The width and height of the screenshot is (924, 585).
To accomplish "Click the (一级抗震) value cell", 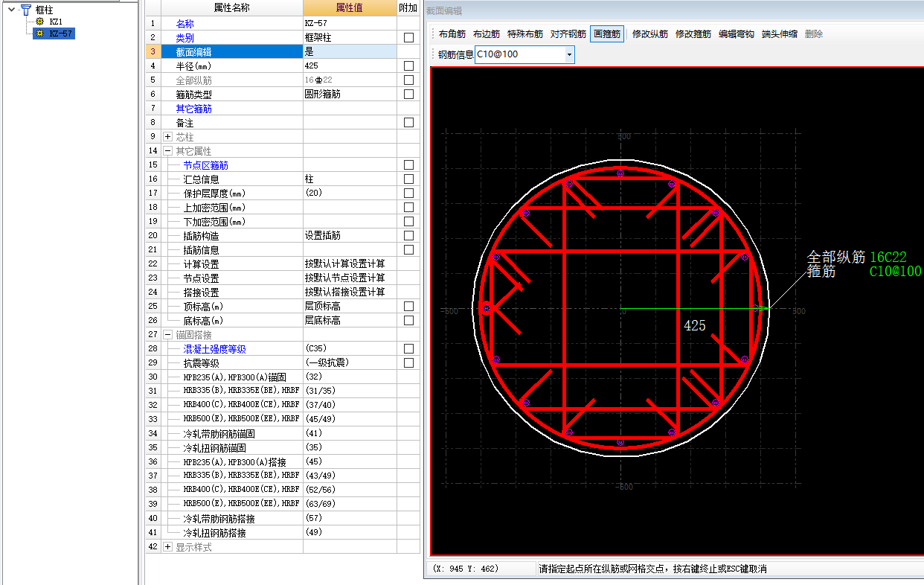I will 350,362.
